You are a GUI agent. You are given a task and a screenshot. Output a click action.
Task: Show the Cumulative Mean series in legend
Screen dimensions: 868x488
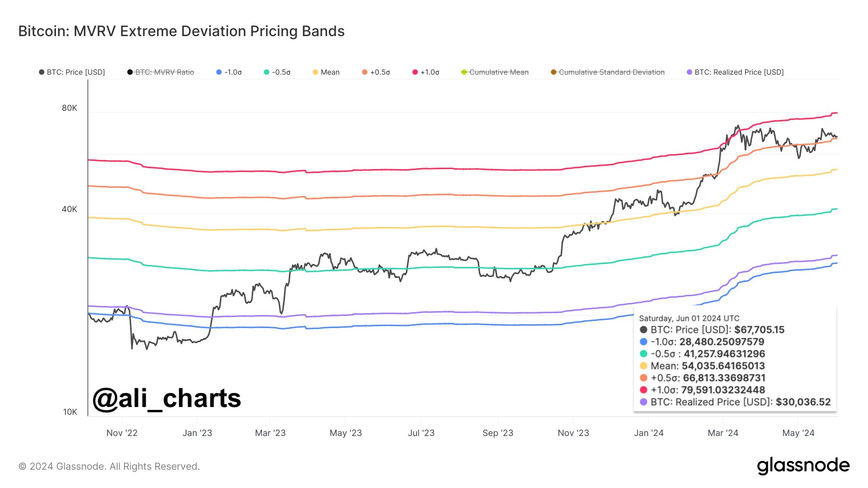pyautogui.click(x=495, y=72)
